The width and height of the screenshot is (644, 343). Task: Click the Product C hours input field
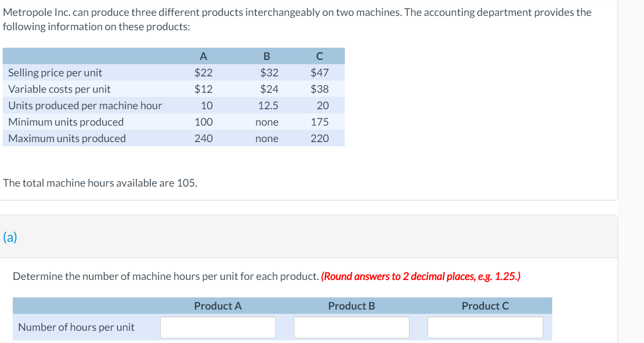(x=485, y=327)
